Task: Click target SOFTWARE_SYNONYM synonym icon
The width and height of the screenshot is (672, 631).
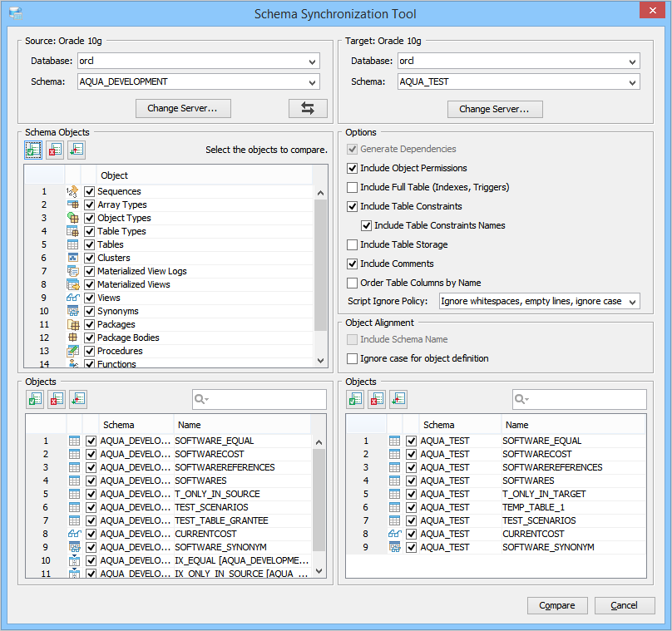Action: coord(395,547)
